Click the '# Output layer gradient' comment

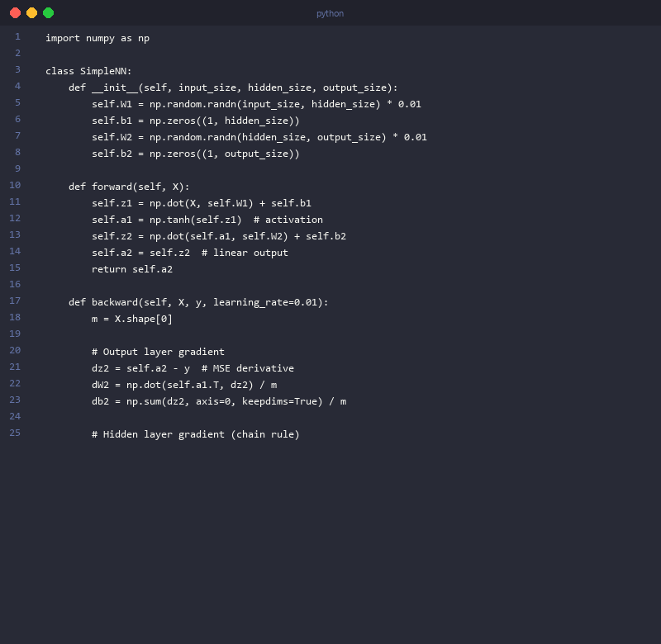158,352
